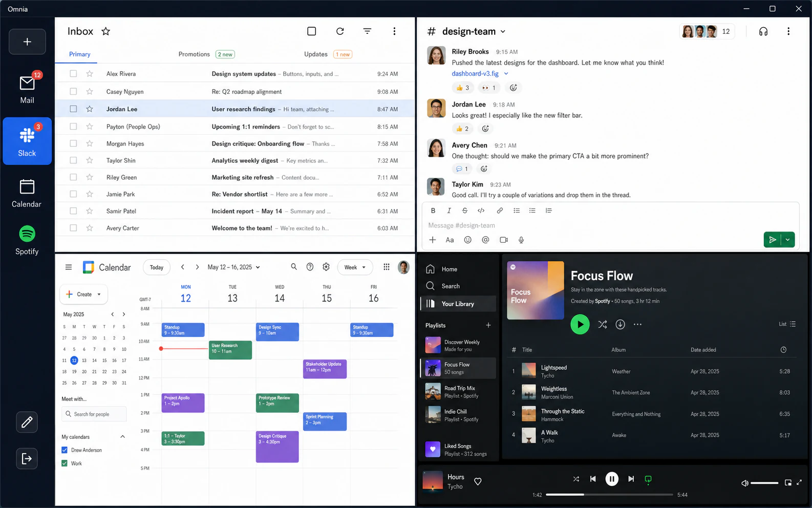This screenshot has width=812, height=508.
Task: Record an audio clip with microphone icon
Action: tap(521, 240)
